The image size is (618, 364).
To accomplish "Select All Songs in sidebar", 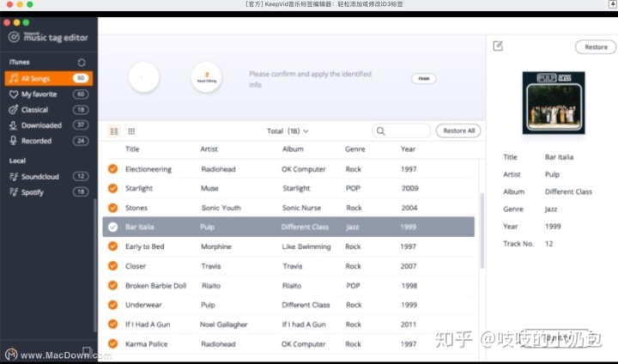I will [48, 78].
